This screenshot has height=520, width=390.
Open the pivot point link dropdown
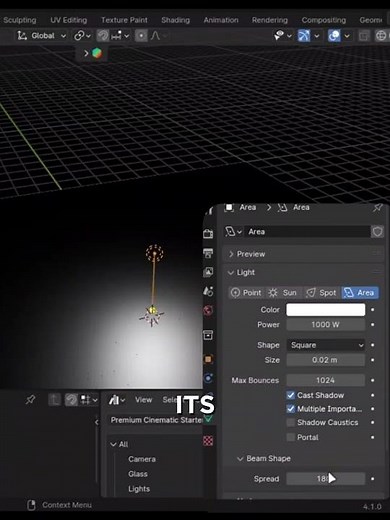tap(82, 36)
